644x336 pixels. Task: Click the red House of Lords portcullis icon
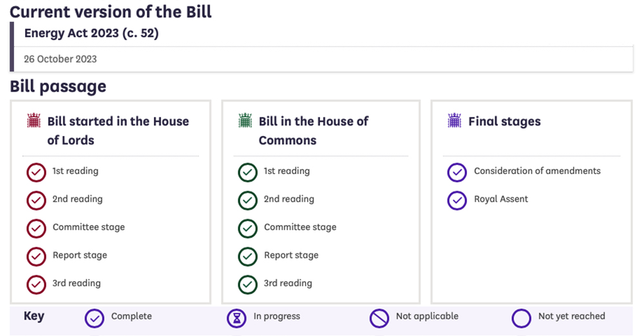[33, 121]
